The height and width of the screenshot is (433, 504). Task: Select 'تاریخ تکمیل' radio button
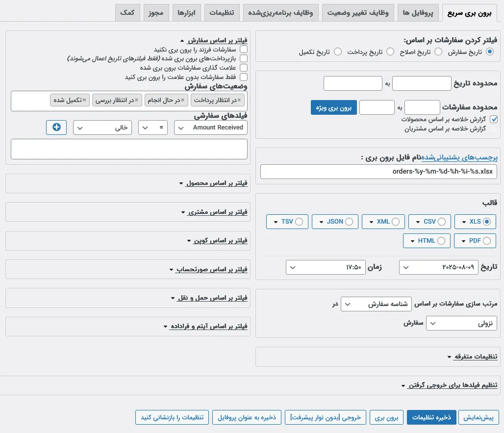(x=338, y=52)
